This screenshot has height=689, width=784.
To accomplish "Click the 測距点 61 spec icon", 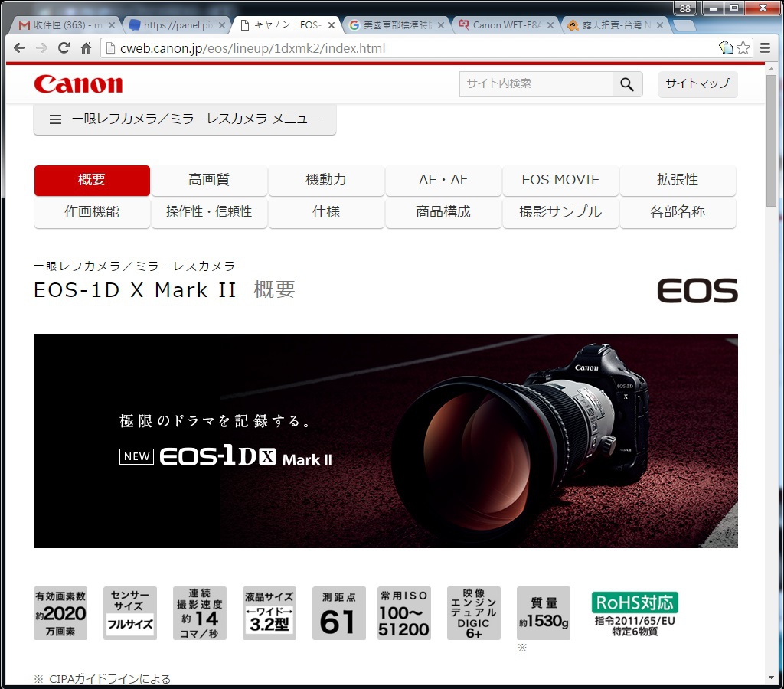I will pyautogui.click(x=339, y=613).
